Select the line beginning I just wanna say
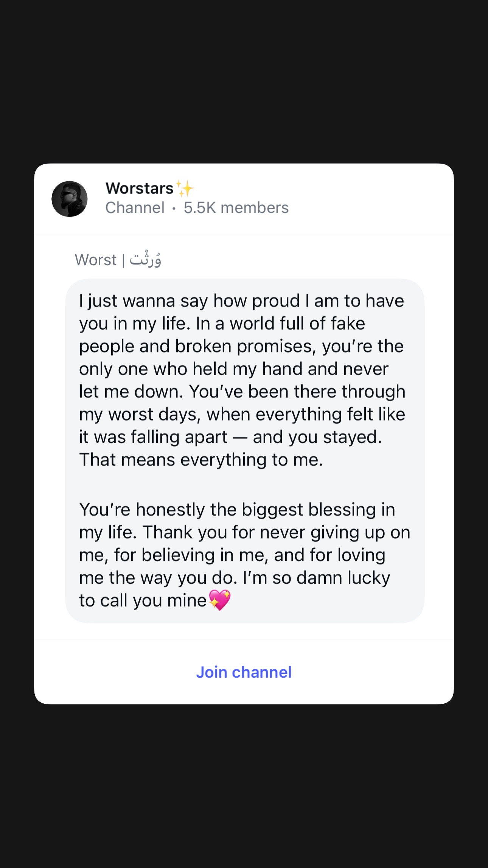The image size is (488, 868). 241,301
